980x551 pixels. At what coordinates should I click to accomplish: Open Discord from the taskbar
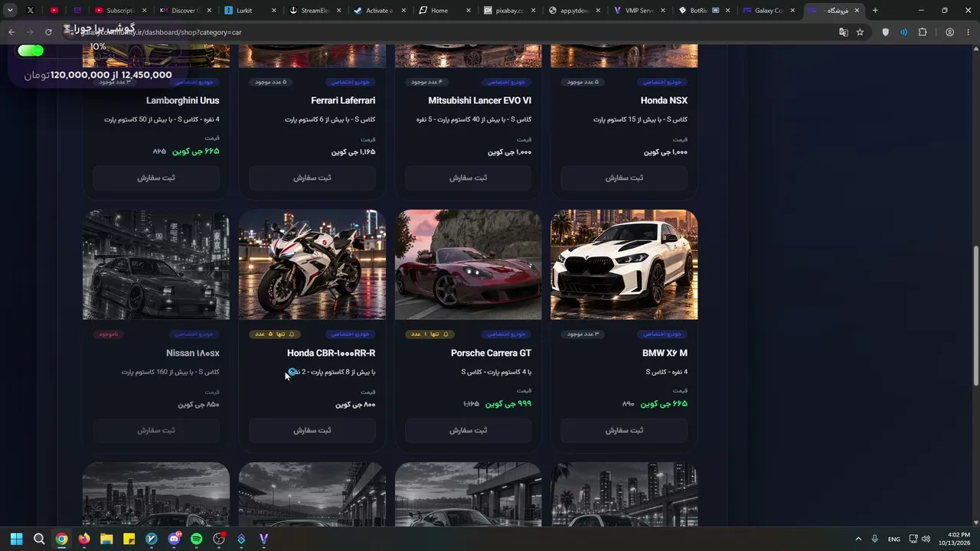(x=174, y=539)
